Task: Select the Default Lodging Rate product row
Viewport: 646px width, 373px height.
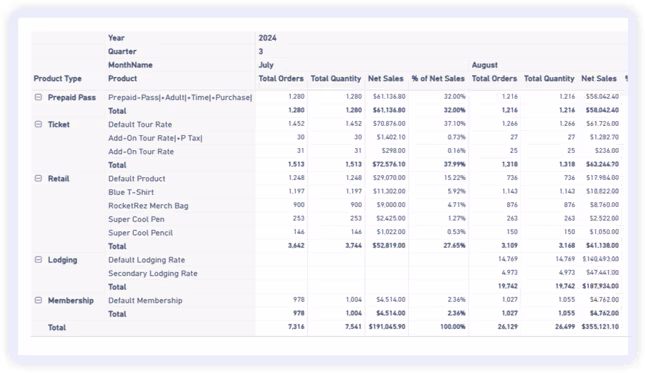Action: point(147,260)
